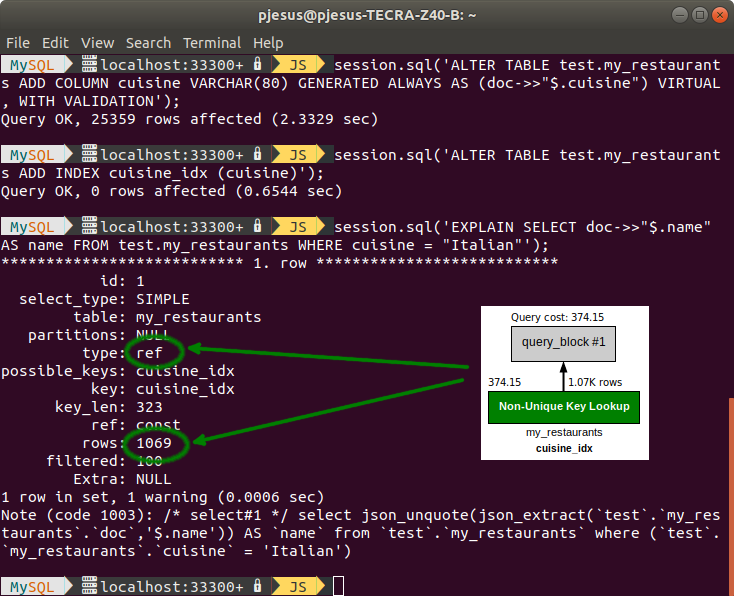Click the window title 'pjesus@pjesus-TECRA-Z40-B: ~'

367,15
